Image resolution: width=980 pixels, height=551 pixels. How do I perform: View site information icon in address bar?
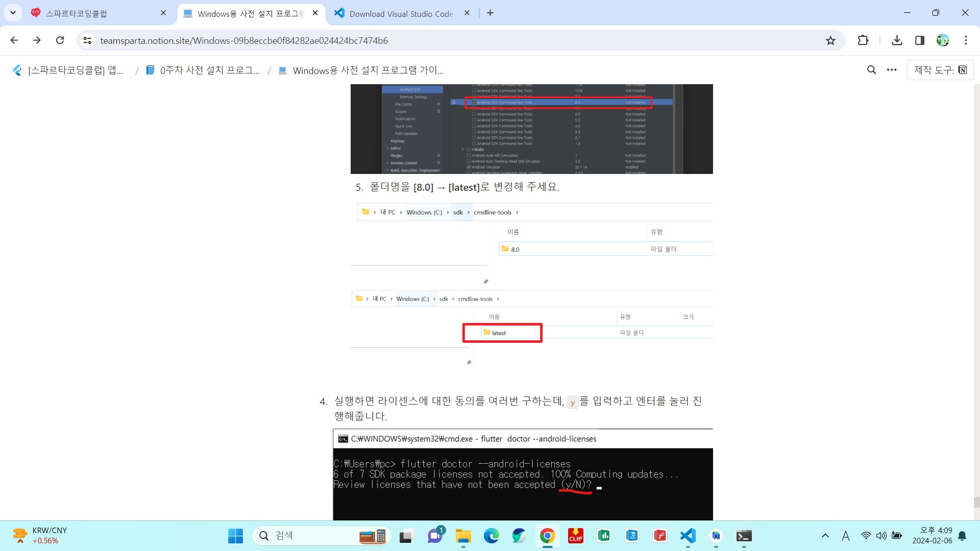(x=88, y=40)
